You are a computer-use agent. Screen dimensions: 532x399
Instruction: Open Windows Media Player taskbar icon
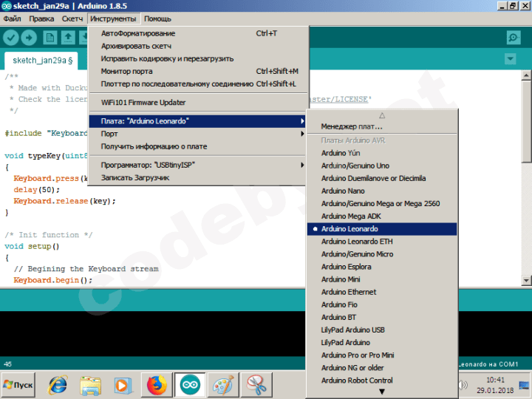123,386
